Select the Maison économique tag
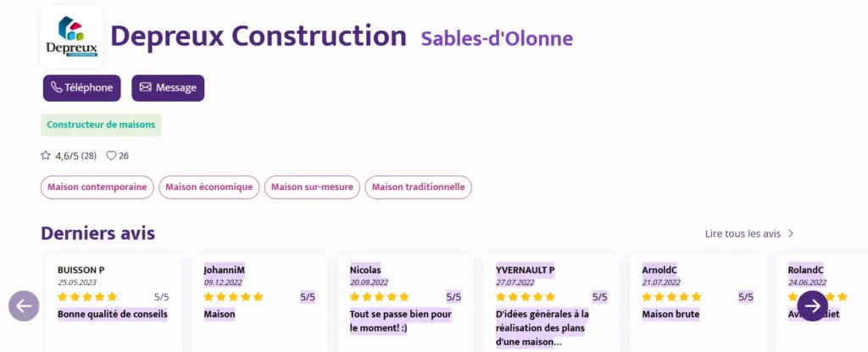Image resolution: width=868 pixels, height=352 pixels. (209, 187)
